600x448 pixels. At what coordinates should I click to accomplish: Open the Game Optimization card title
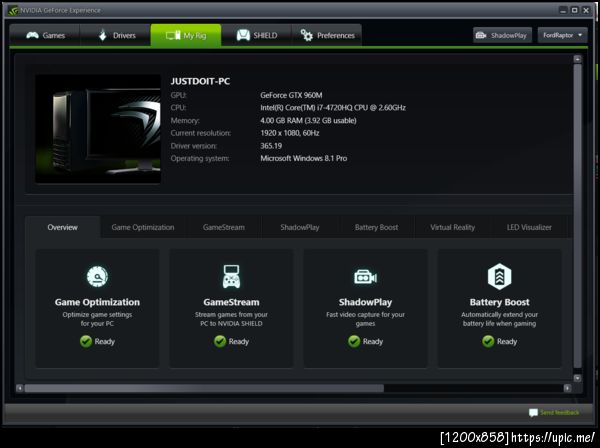[x=97, y=302]
